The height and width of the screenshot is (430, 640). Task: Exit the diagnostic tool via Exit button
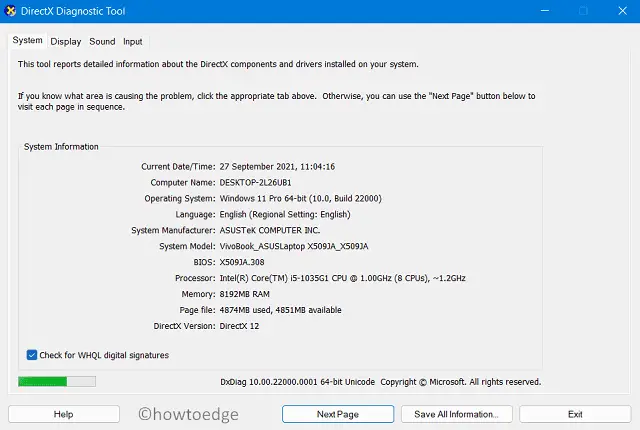(574, 414)
